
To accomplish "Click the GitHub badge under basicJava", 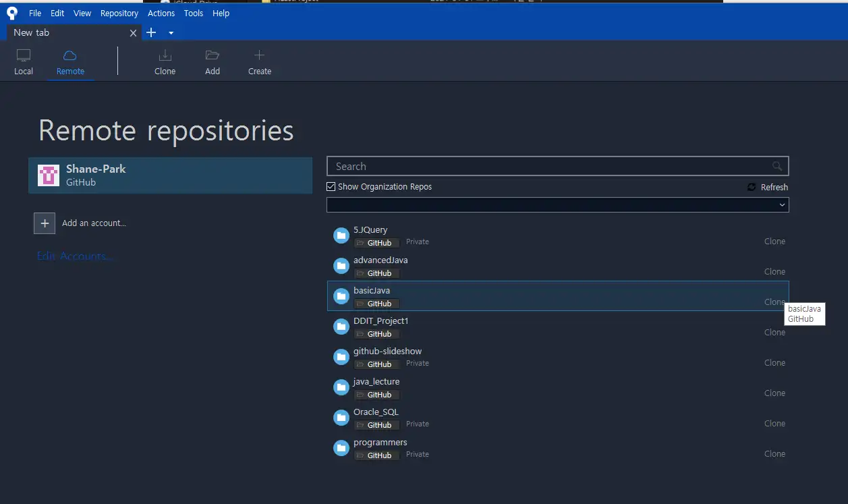I will pyautogui.click(x=377, y=304).
